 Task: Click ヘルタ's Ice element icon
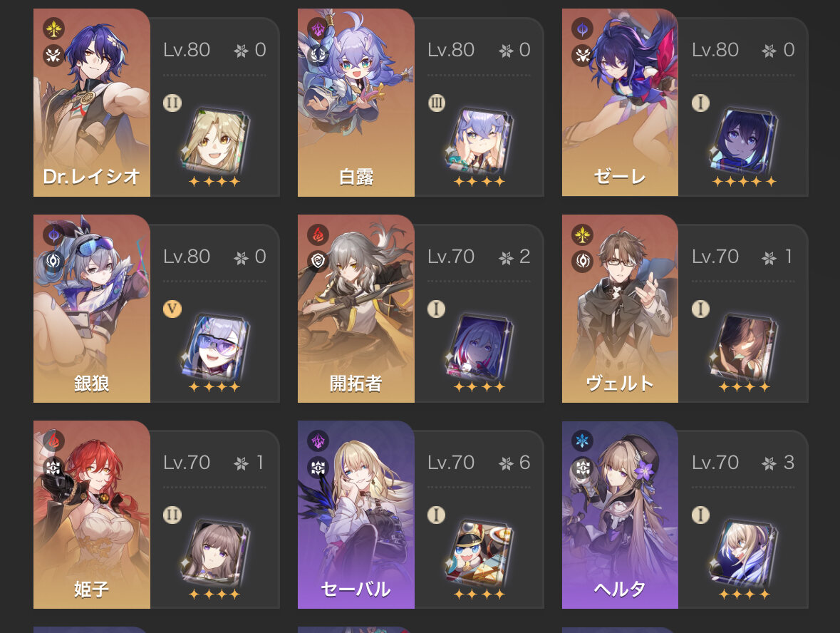pos(582,441)
